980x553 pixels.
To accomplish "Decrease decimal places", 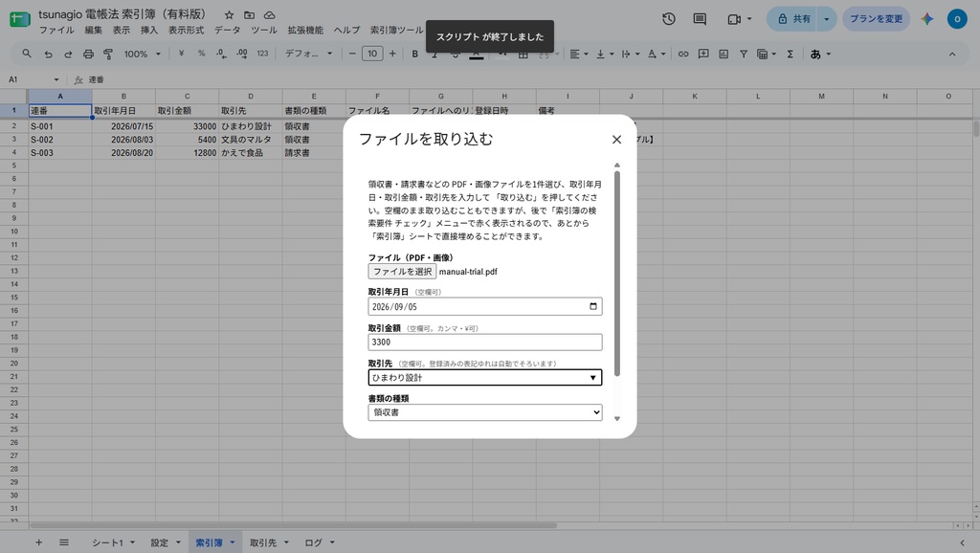I will click(221, 54).
